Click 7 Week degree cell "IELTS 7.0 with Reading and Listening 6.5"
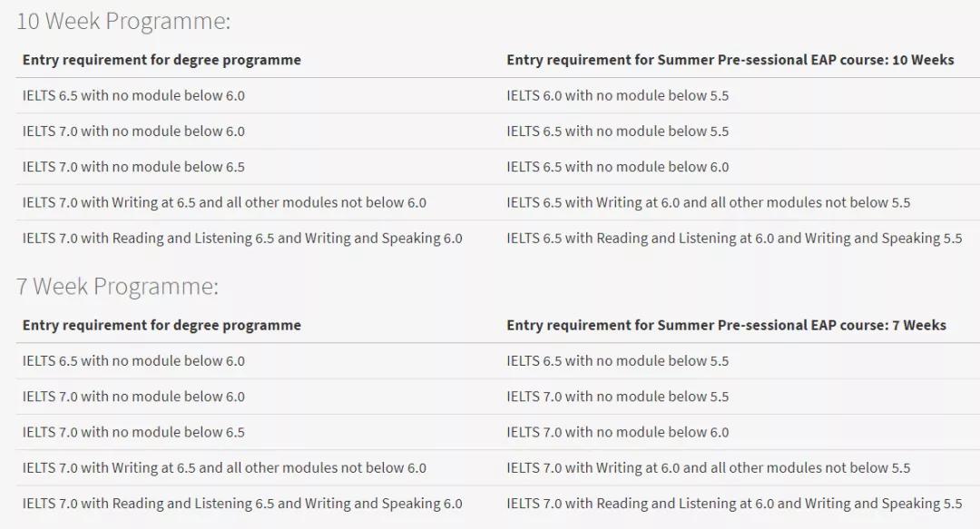Viewport: 980px width, 529px height. [x=242, y=504]
